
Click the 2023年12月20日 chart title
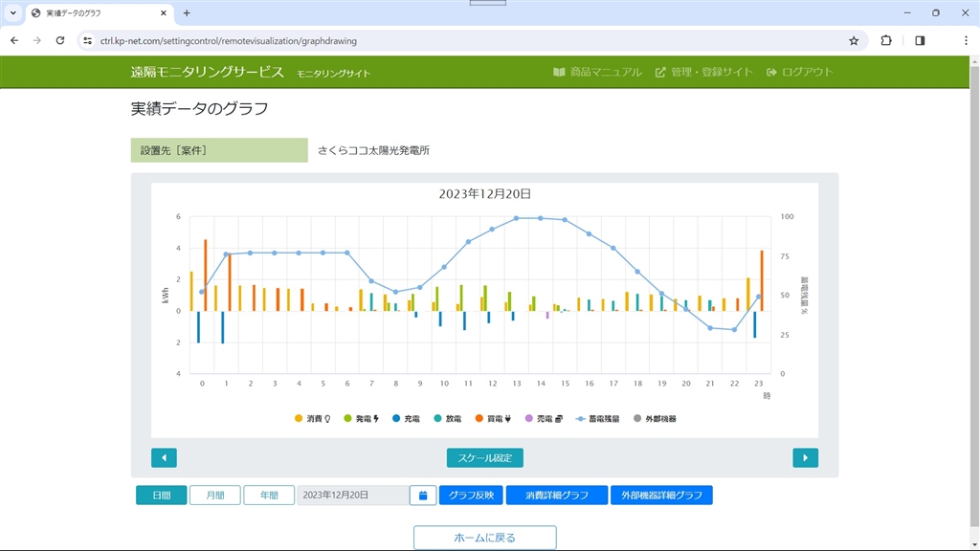[x=485, y=194]
